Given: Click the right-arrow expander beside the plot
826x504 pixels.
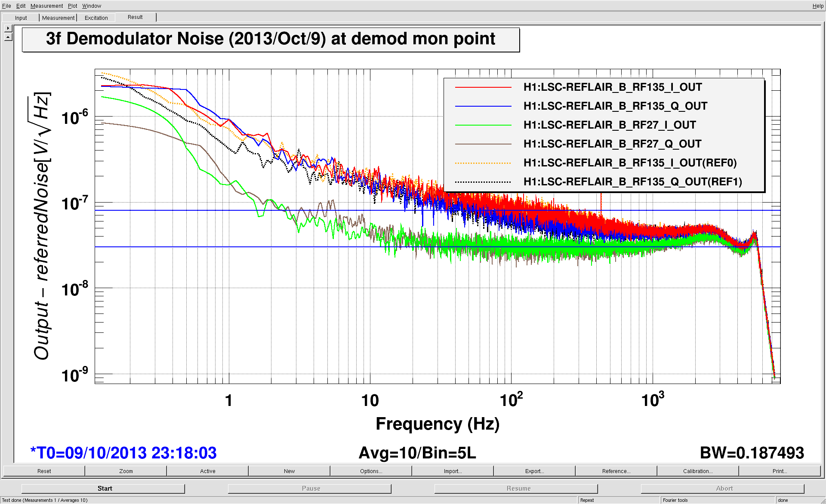Looking at the screenshot, I should (x=8, y=28).
